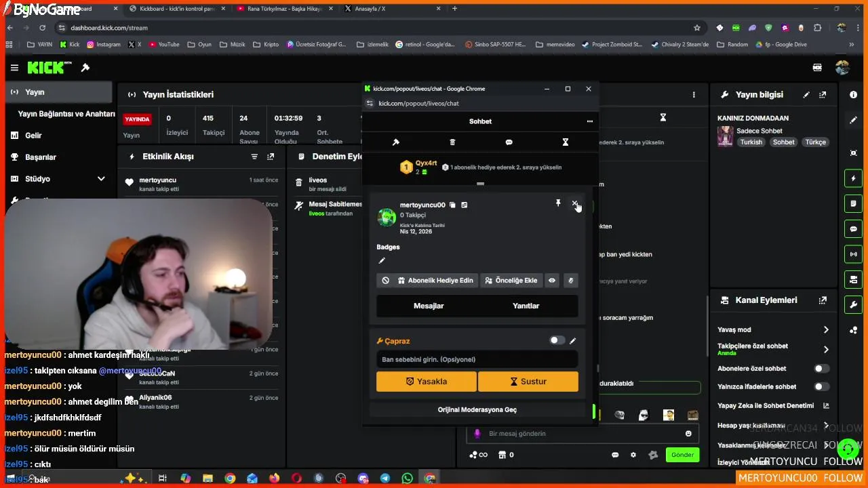Click the speech bubble icon in chat popout toolbar
This screenshot has width=868, height=488.
pos(509,142)
